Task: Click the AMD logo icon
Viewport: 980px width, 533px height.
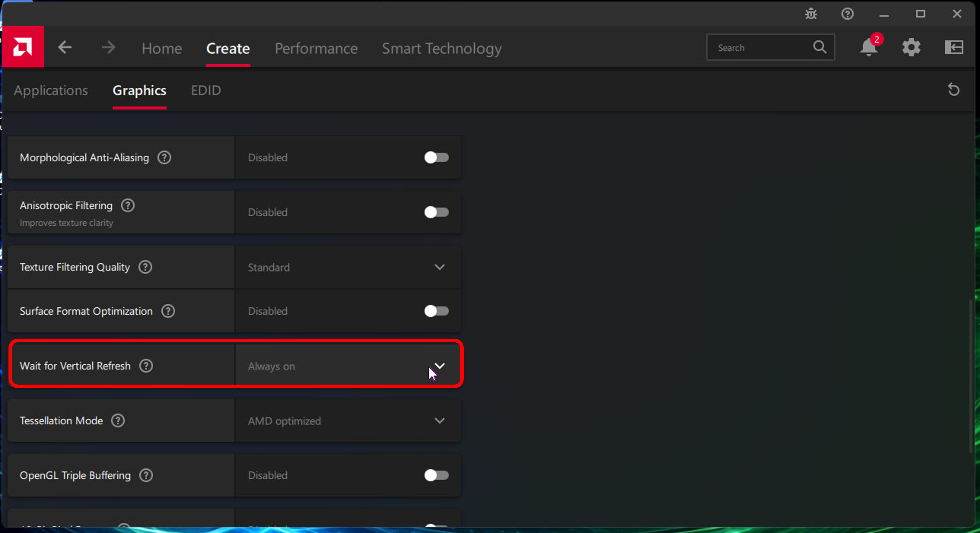Action: click(x=23, y=47)
